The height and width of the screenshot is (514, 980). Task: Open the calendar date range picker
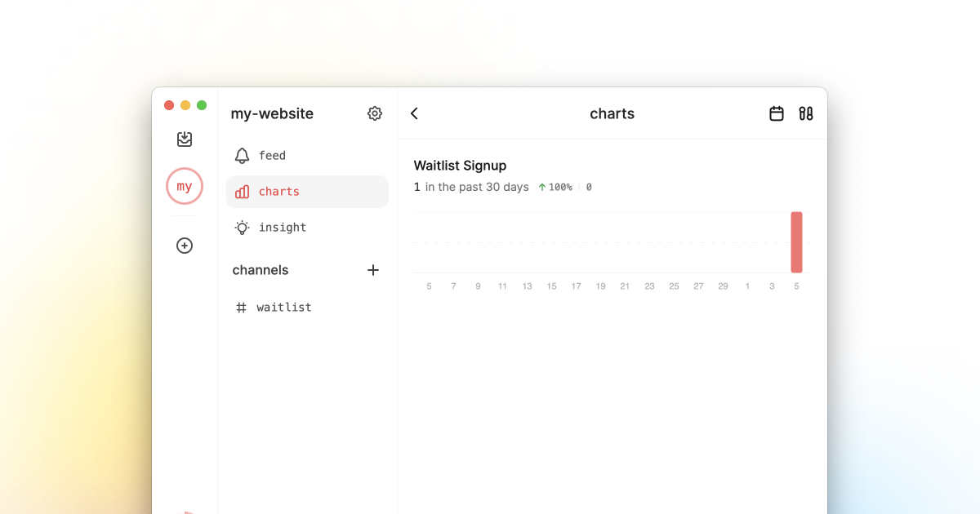tap(777, 113)
